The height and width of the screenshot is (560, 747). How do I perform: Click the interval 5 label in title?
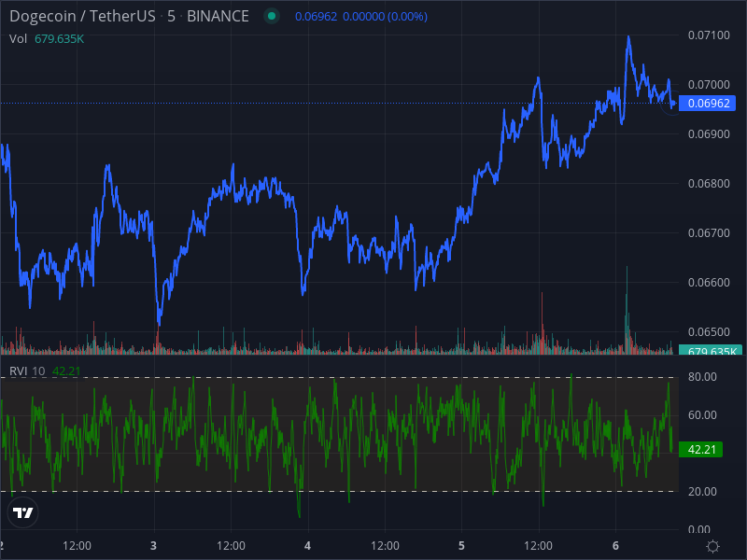[171, 16]
